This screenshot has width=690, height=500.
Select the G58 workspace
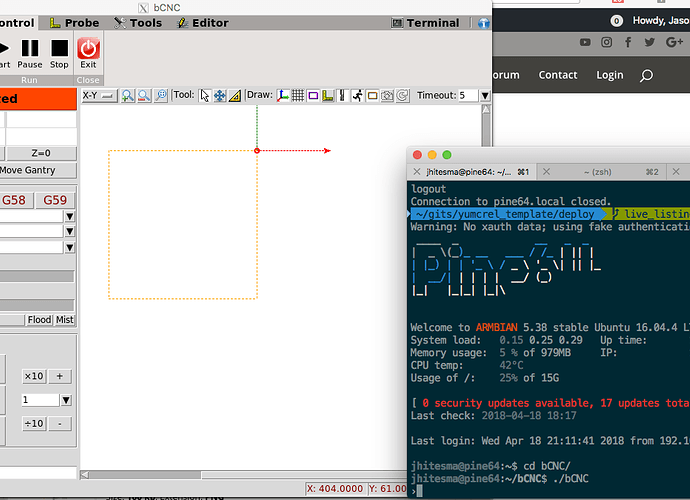coord(15,200)
